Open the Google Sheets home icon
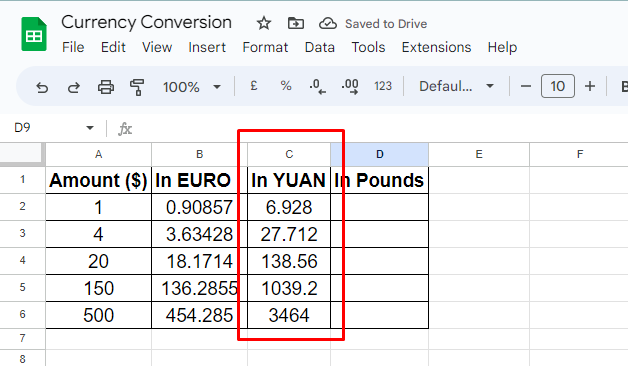628x366 pixels. [x=34, y=34]
